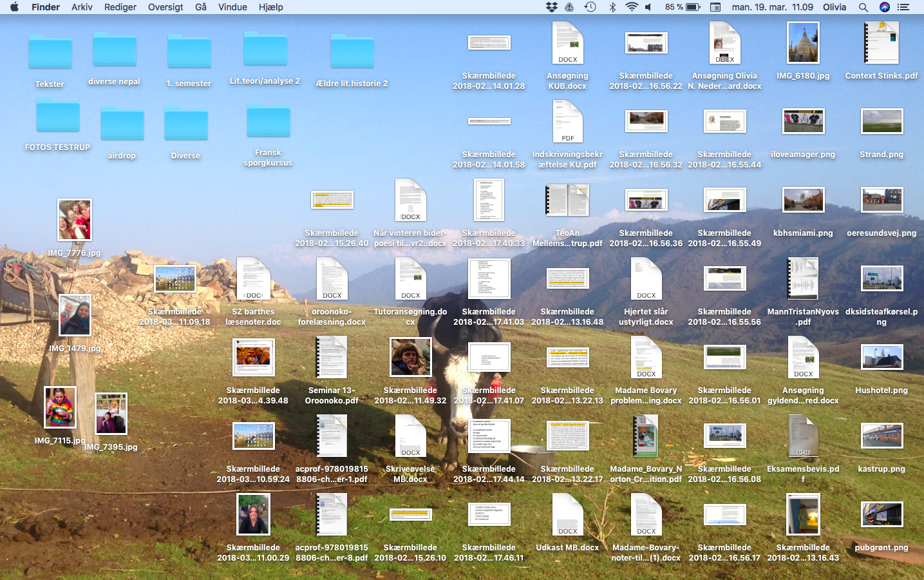Screen dimensions: 924x580
Task: Select the Eksamensbevis.pdf file
Action: click(803, 436)
